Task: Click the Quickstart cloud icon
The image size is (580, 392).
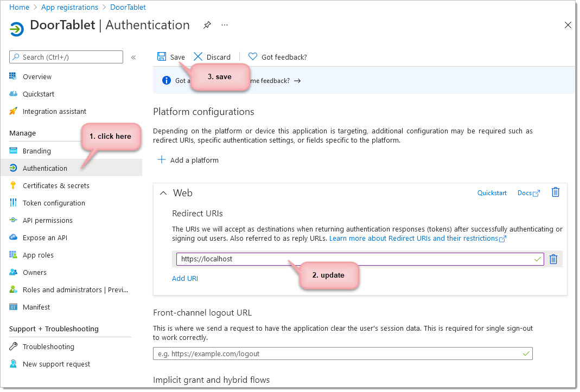Action: (x=13, y=94)
